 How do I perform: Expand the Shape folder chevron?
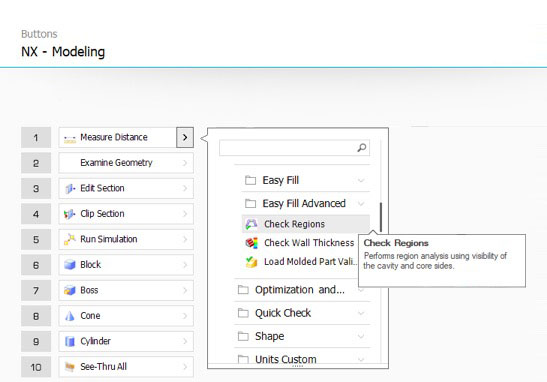(x=361, y=336)
